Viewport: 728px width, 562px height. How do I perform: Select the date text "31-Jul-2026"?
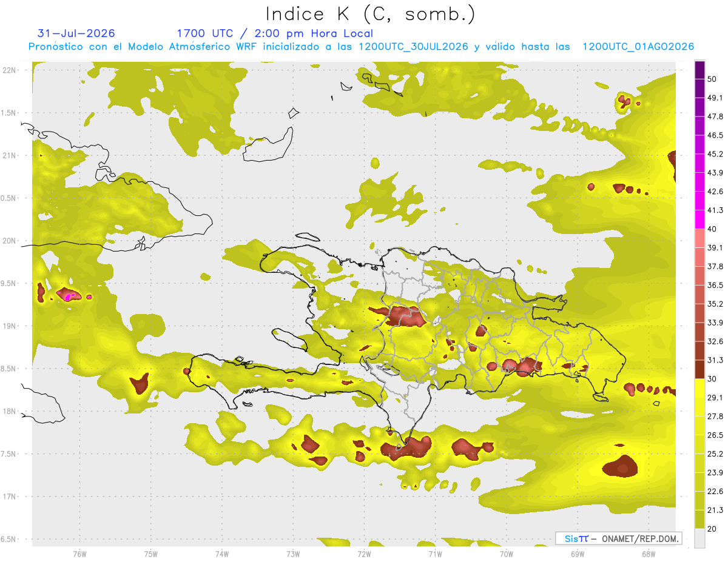coord(76,33)
